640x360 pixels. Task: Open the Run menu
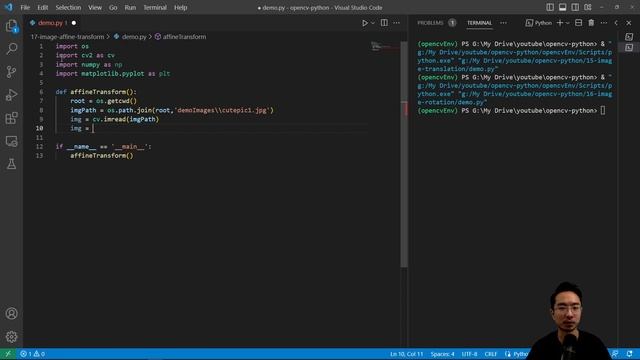130,7
